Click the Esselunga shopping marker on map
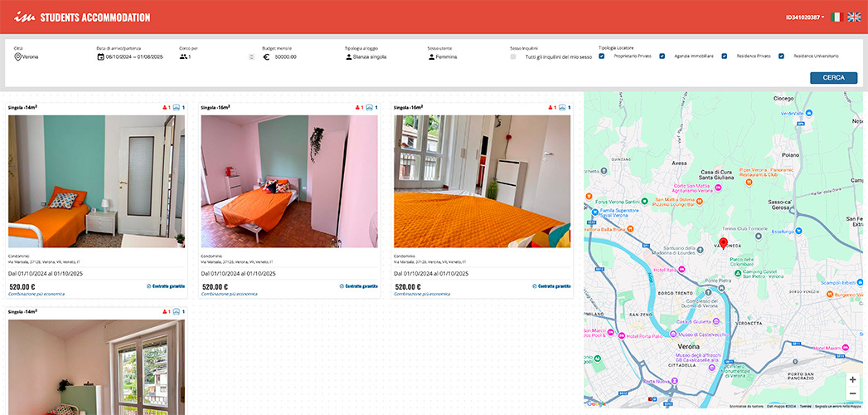Viewport: 868px width, 415px height. coord(801,231)
